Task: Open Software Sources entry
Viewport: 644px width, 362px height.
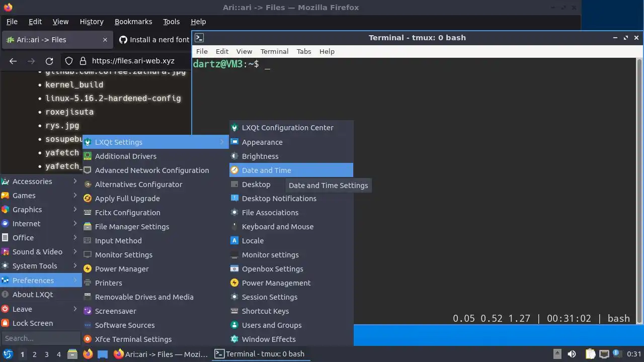Action: coord(155,325)
